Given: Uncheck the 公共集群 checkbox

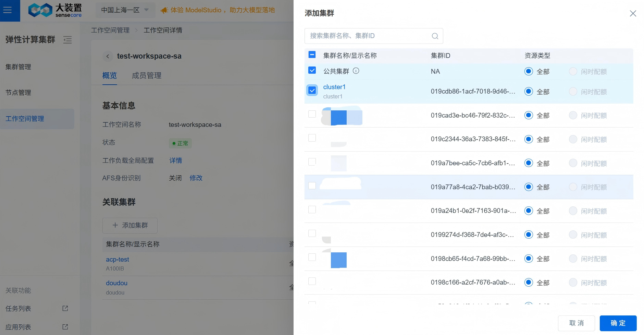Looking at the screenshot, I should click(x=312, y=71).
